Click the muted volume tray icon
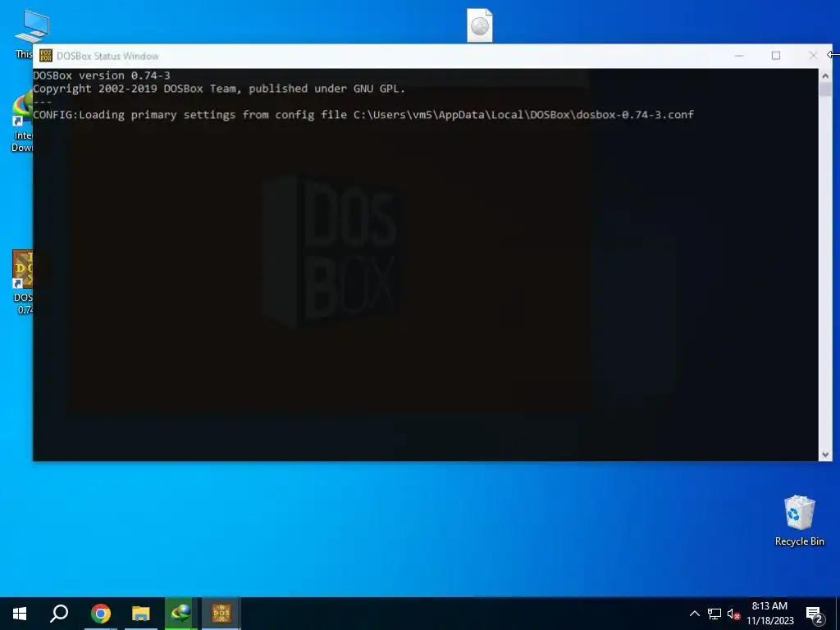Screen dimensions: 840x630 point(733,614)
